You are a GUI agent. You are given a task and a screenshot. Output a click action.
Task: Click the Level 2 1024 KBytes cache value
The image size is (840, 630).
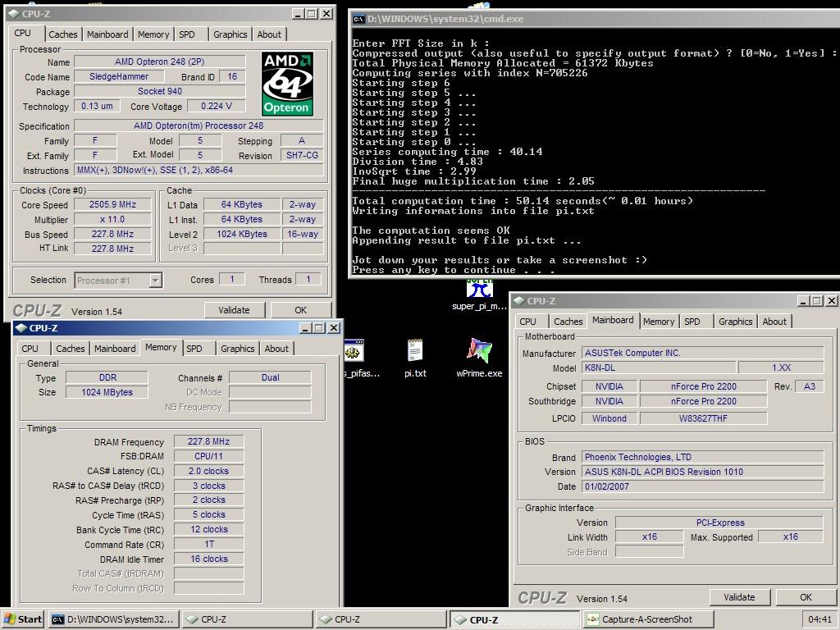coord(242,234)
